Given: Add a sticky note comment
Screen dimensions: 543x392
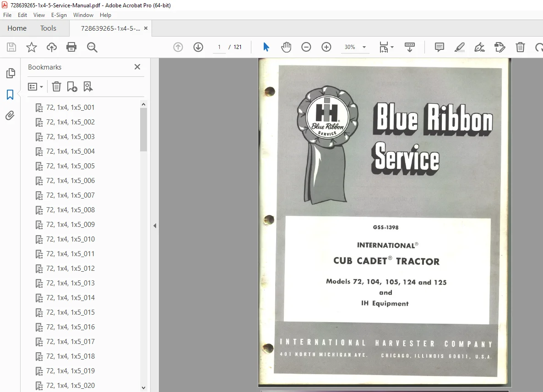Looking at the screenshot, I should click(x=440, y=47).
